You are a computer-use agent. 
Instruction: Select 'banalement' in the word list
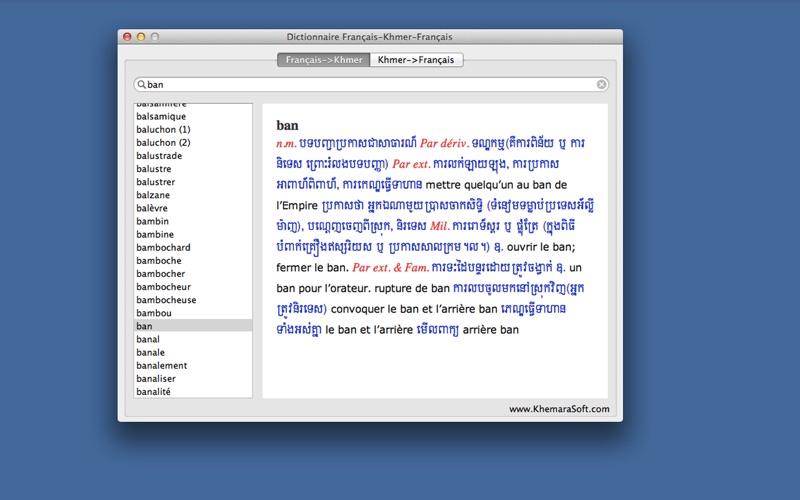coord(193,366)
